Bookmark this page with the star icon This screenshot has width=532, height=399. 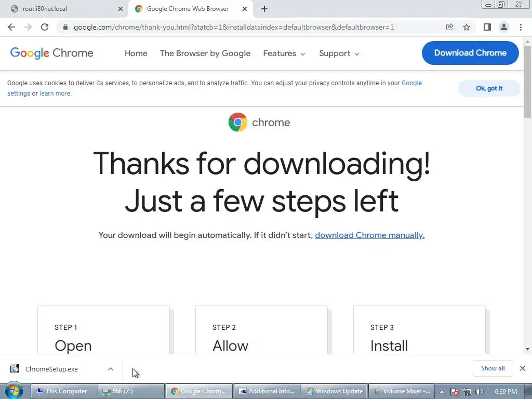pos(467,27)
